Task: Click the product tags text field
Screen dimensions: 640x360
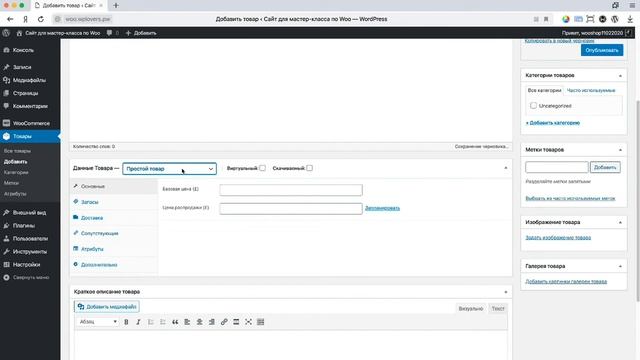Action: (557, 167)
